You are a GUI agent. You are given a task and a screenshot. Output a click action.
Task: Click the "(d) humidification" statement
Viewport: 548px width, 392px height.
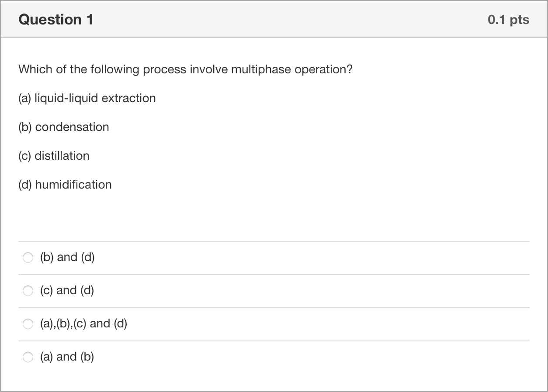[65, 185]
